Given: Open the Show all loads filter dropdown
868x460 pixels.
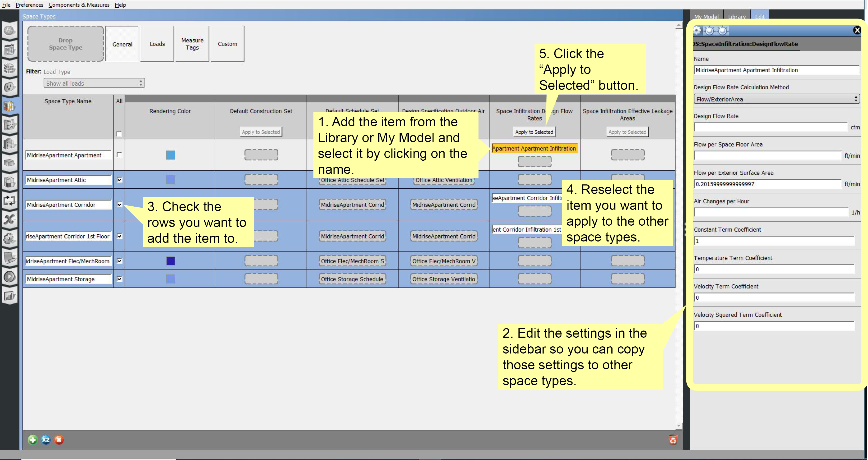Looking at the screenshot, I should tap(94, 83).
